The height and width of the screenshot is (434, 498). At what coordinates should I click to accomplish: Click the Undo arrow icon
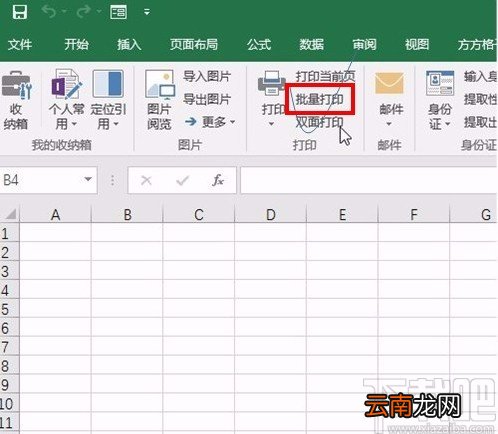point(49,12)
